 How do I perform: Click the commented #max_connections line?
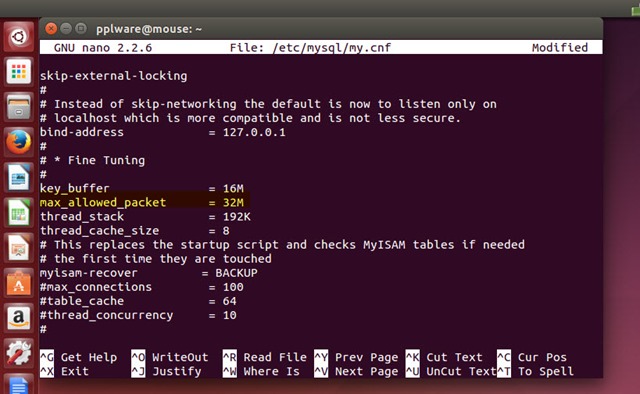tap(142, 287)
